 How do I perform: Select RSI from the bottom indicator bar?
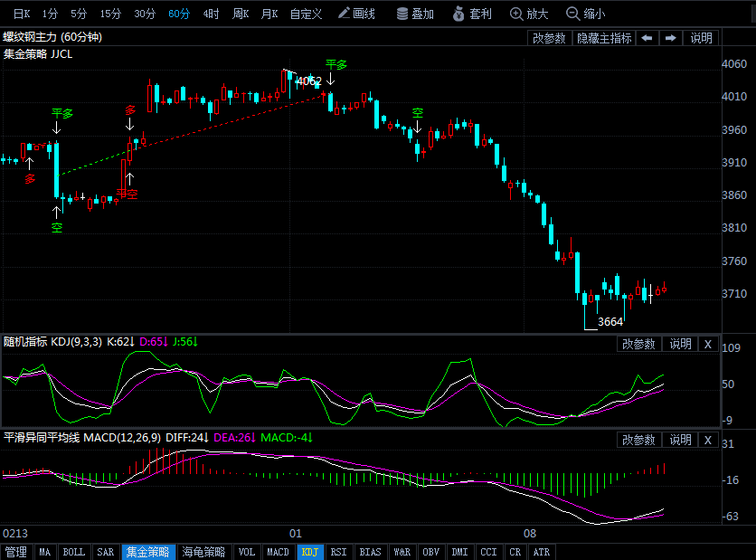(x=338, y=552)
